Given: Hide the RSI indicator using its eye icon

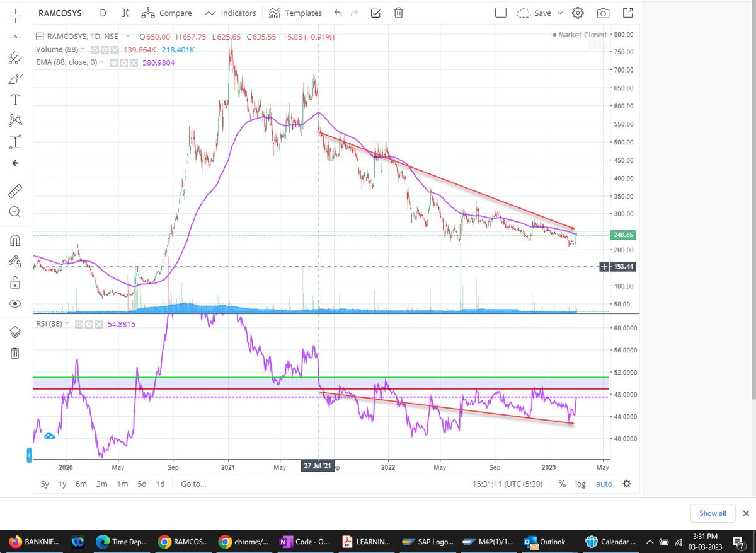Looking at the screenshot, I should [x=79, y=324].
